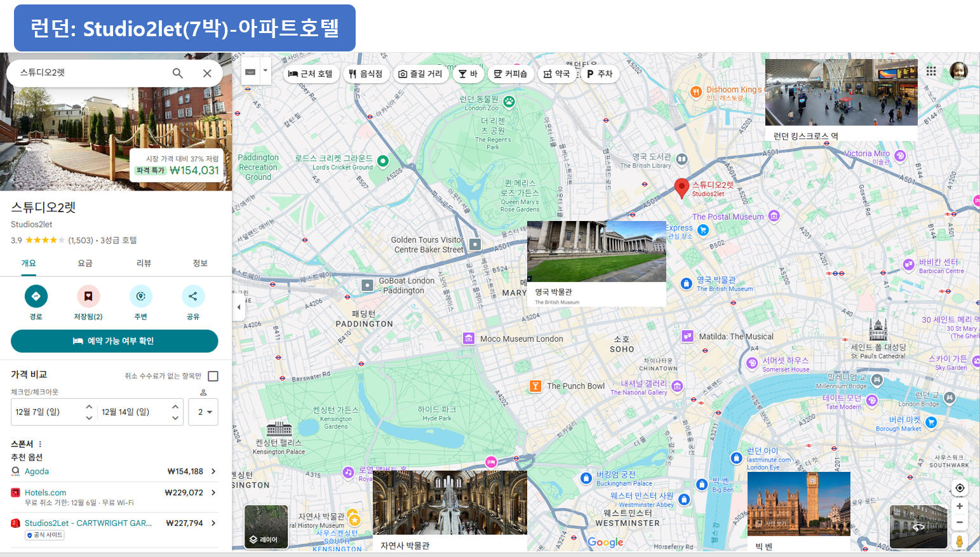Click the Buckingham Palace marker icon
This screenshot has width=980, height=557.
pyautogui.click(x=586, y=478)
